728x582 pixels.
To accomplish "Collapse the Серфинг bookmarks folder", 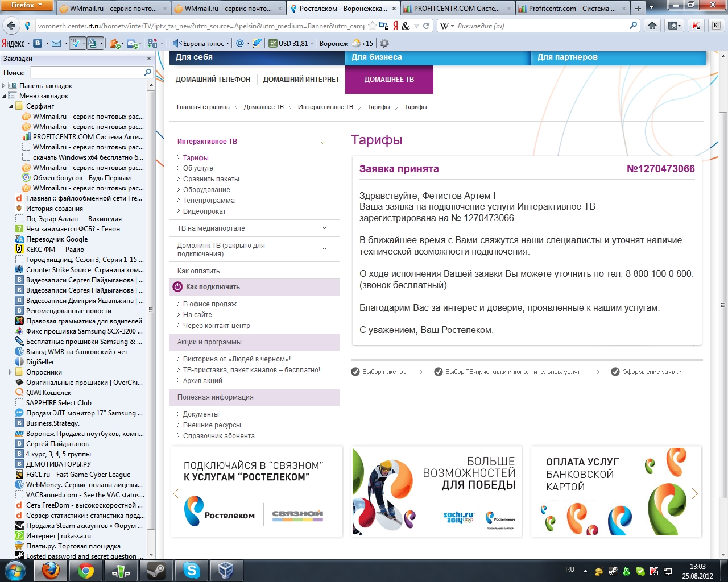I will click(11, 106).
